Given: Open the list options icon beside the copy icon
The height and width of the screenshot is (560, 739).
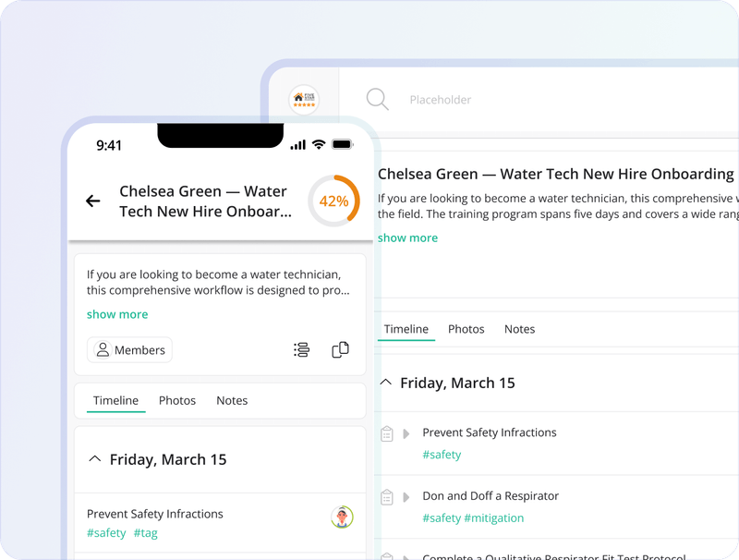Looking at the screenshot, I should (x=302, y=350).
